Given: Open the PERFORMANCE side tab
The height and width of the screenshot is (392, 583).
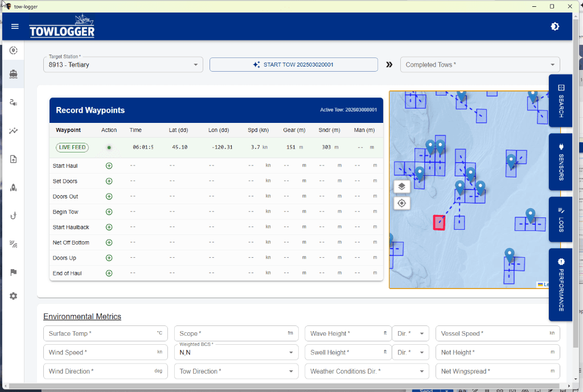Looking at the screenshot, I should pyautogui.click(x=561, y=284).
